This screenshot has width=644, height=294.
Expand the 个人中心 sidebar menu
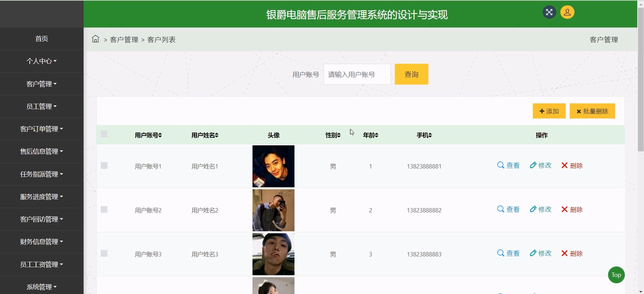(x=42, y=61)
